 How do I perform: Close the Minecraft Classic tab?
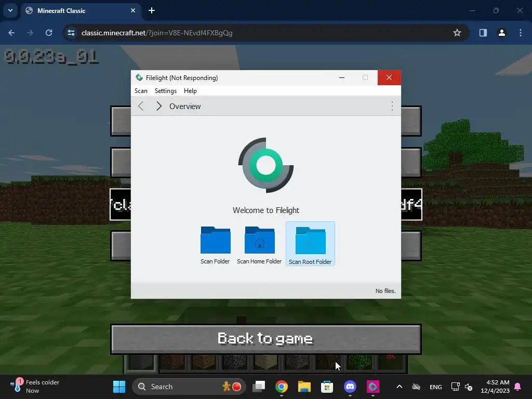click(x=133, y=10)
